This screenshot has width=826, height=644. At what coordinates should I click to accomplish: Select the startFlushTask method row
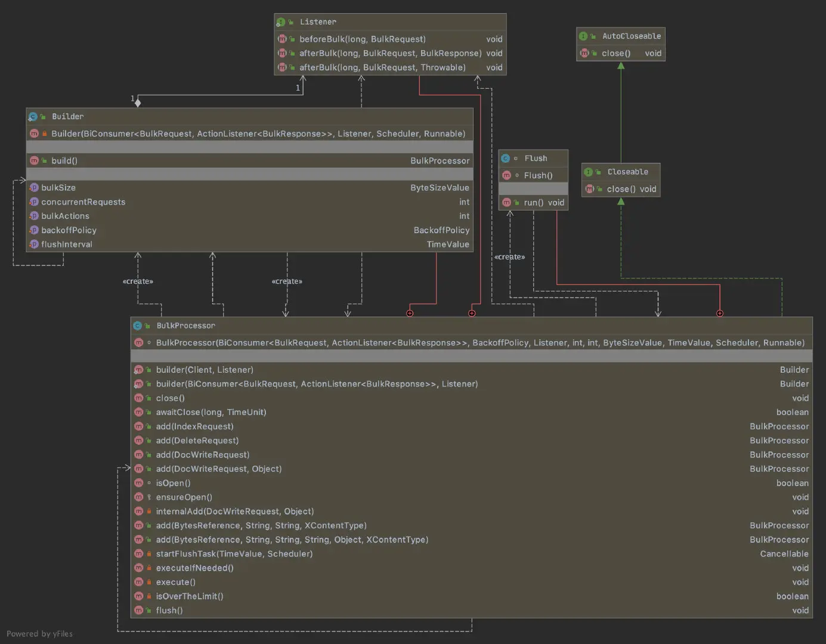coord(472,554)
